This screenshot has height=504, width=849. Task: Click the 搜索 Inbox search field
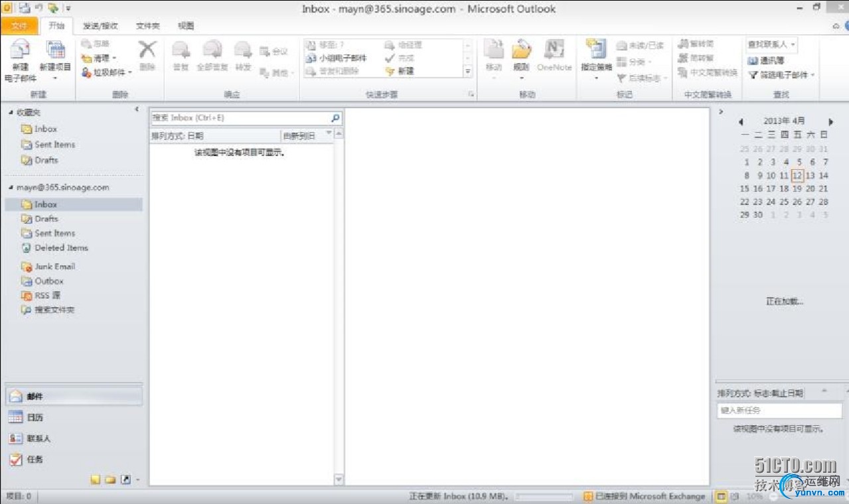coord(240,118)
